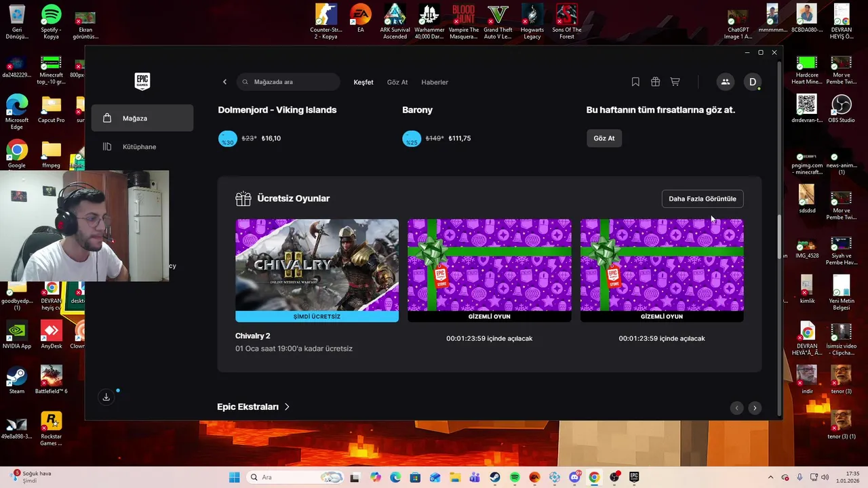Open Epic Games from the taskbar
Image resolution: width=868 pixels, height=488 pixels.
pyautogui.click(x=634, y=477)
